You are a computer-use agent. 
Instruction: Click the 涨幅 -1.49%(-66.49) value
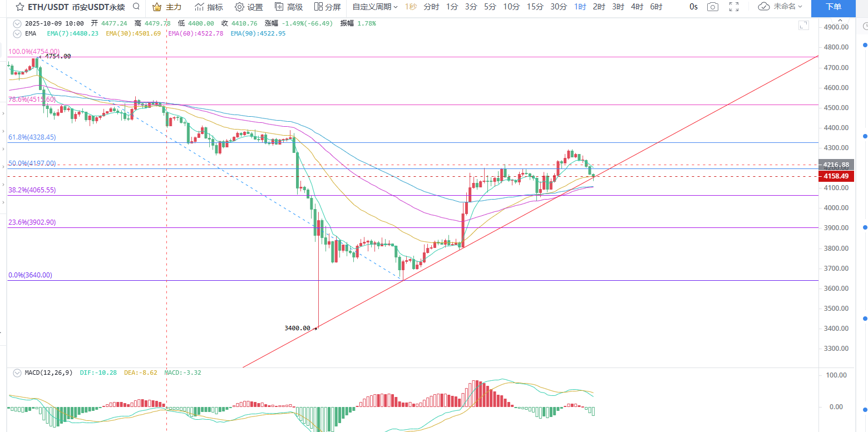[299, 23]
